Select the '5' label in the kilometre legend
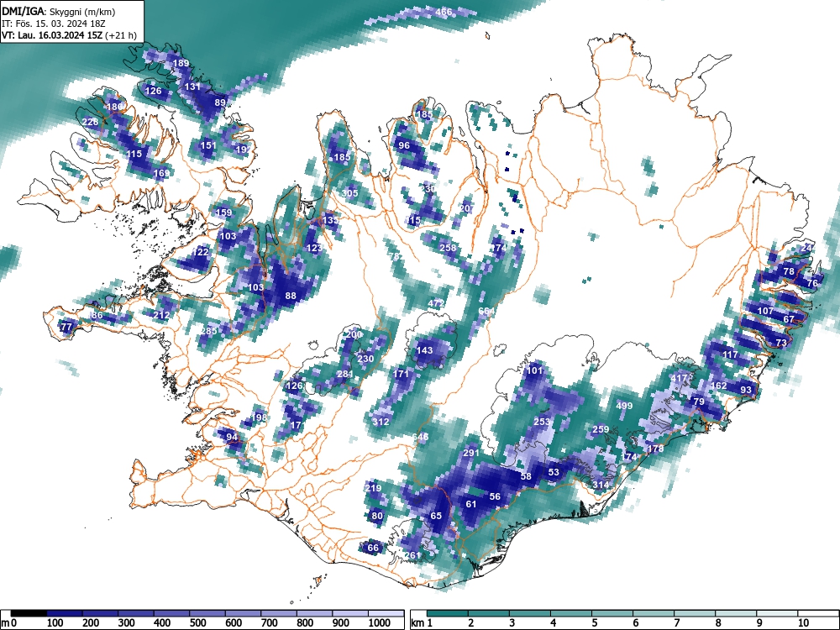 point(594,623)
